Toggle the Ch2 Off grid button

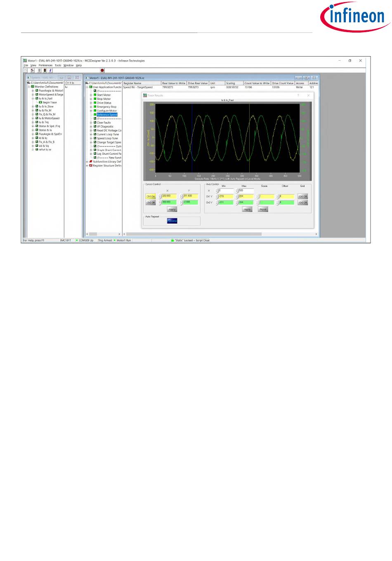coord(303,203)
